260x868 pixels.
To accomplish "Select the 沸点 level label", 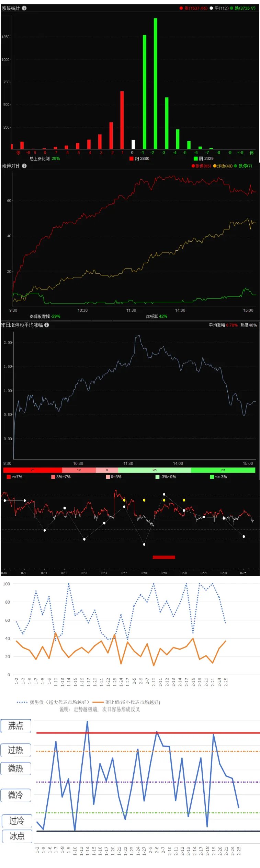I will tap(16, 725).
